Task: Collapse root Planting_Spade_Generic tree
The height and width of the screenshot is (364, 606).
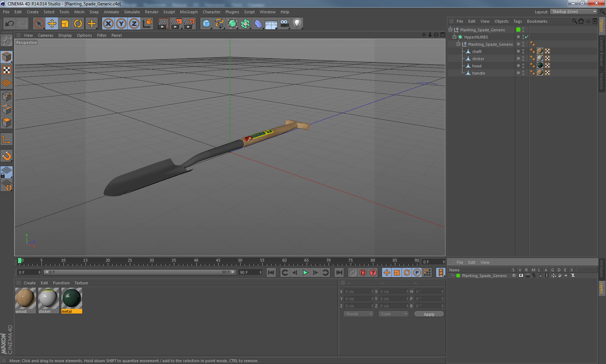Action: click(x=451, y=30)
